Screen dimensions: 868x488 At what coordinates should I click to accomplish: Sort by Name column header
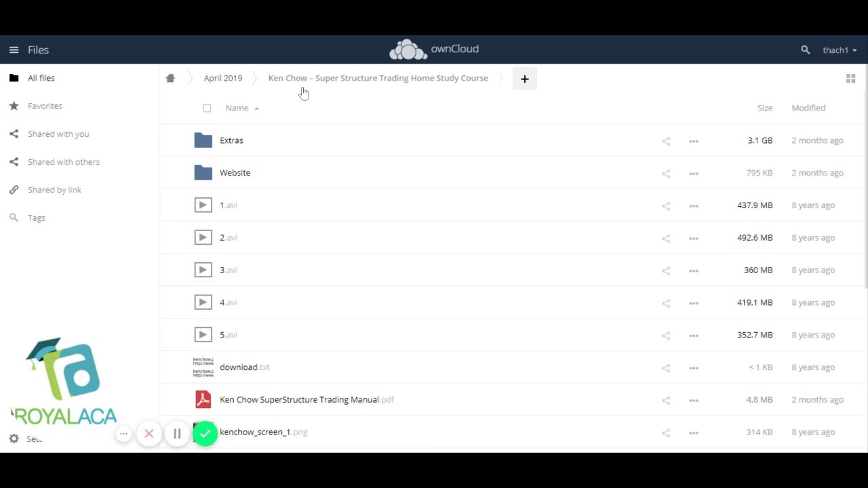tap(237, 108)
